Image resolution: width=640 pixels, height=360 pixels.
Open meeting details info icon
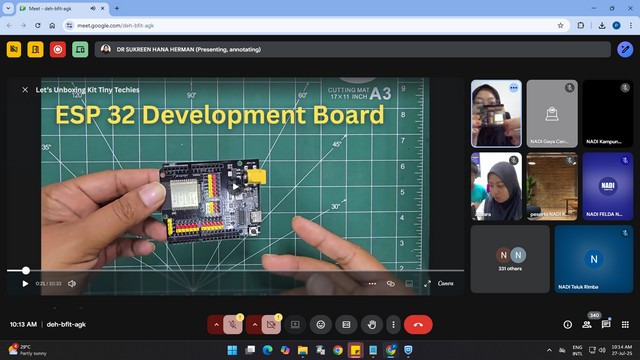(567, 324)
